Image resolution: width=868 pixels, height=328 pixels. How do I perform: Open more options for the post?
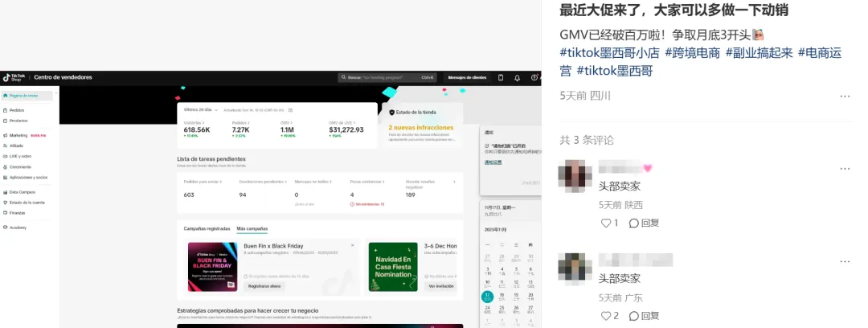point(845,96)
